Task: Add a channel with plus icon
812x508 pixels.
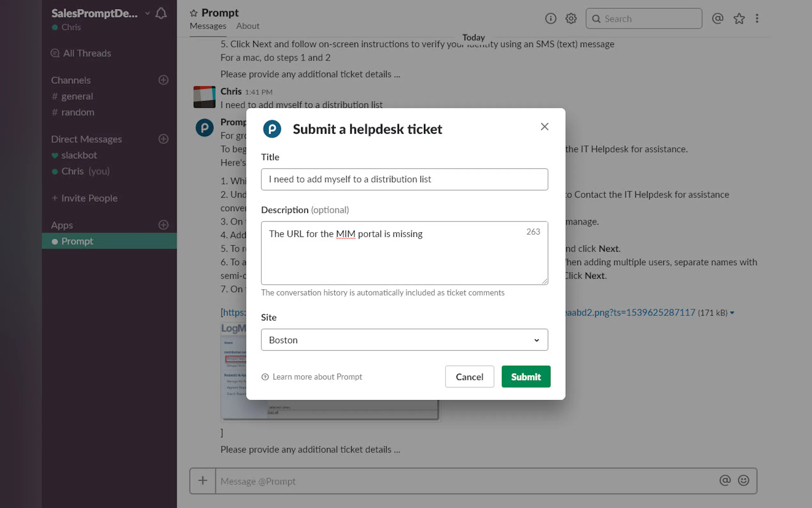Action: click(163, 80)
